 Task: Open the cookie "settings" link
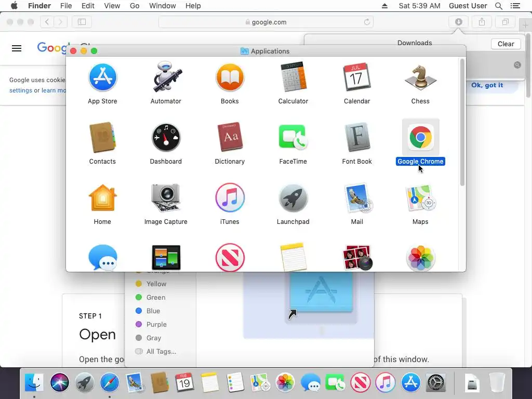coord(21,90)
